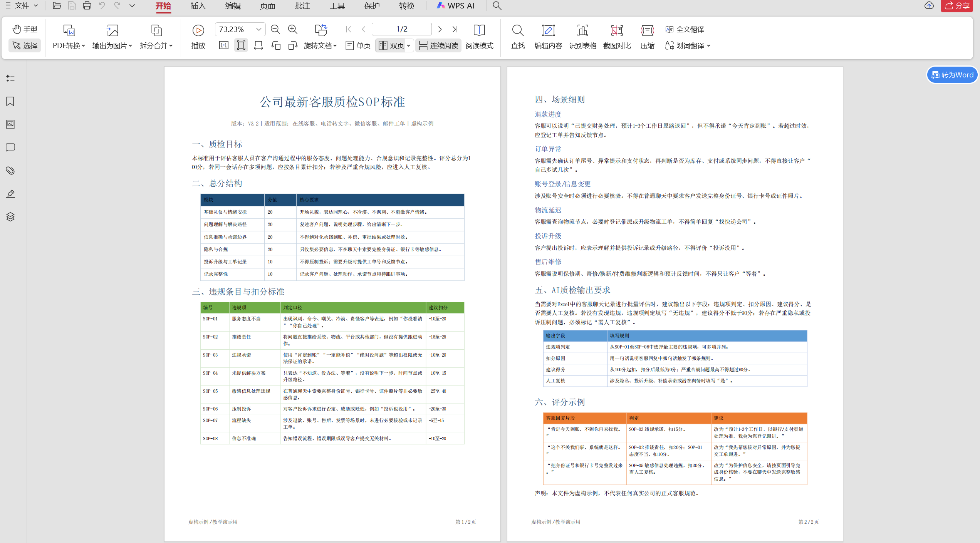Image resolution: width=980 pixels, height=543 pixels.
Task: Toggle 双页 double page view
Action: [x=391, y=45]
